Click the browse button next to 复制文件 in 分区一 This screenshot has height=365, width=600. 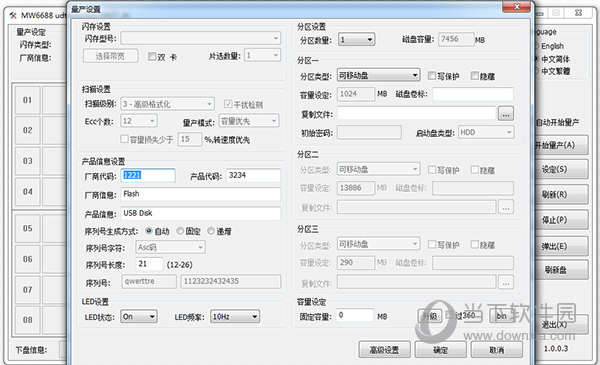click(505, 114)
